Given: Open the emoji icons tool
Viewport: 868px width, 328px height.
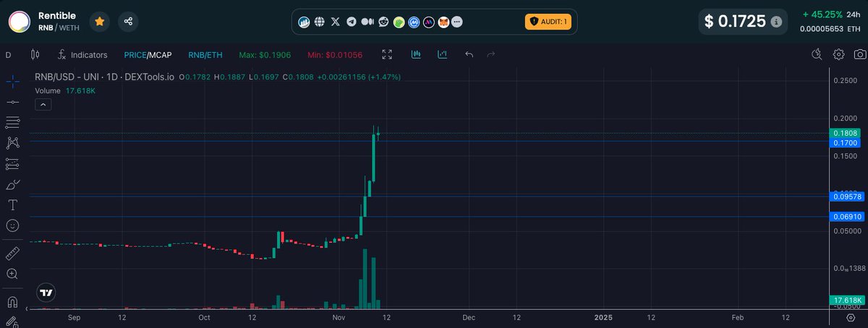Looking at the screenshot, I should (x=12, y=226).
